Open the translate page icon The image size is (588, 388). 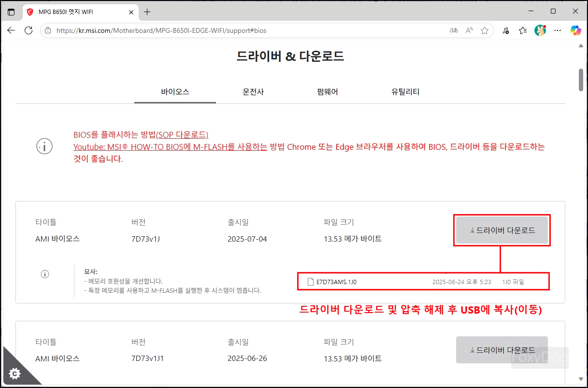[x=453, y=30]
